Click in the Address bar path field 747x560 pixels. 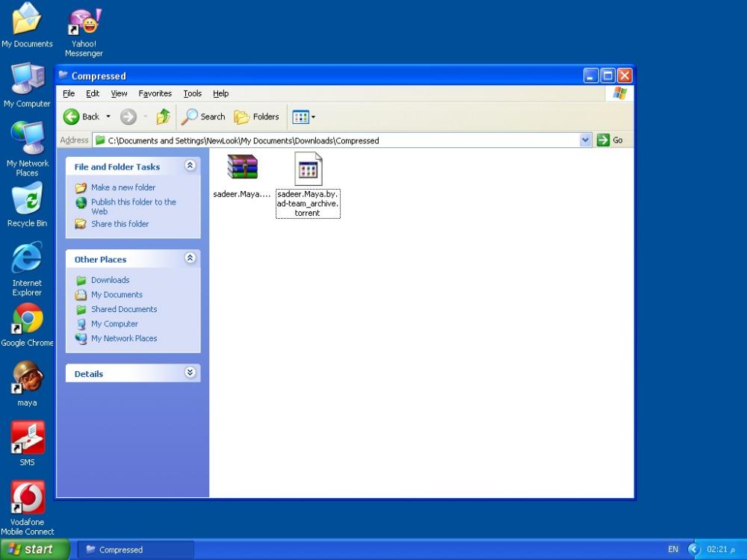[x=336, y=140]
